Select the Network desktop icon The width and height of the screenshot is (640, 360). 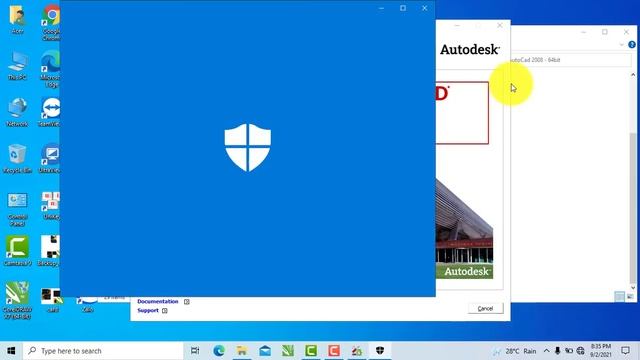click(17, 112)
